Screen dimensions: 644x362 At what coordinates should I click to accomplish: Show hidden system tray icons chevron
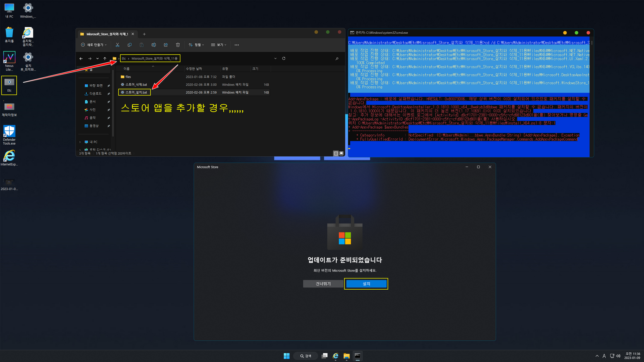(x=597, y=356)
